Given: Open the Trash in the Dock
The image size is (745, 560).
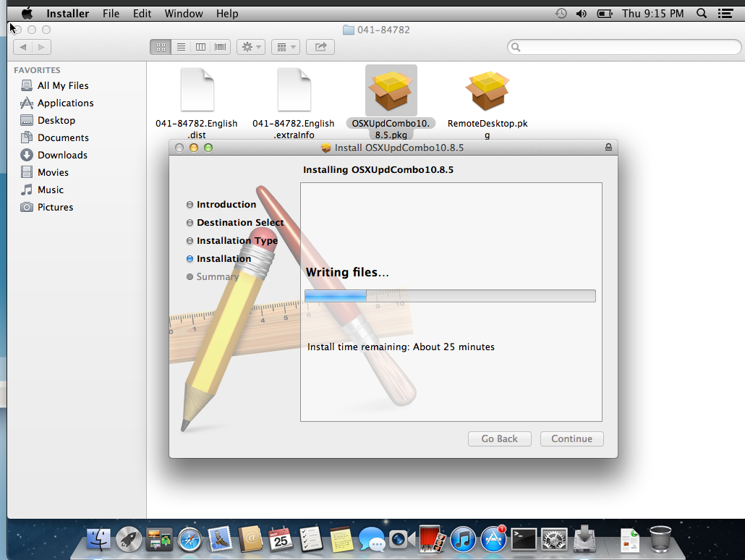Looking at the screenshot, I should (660, 539).
